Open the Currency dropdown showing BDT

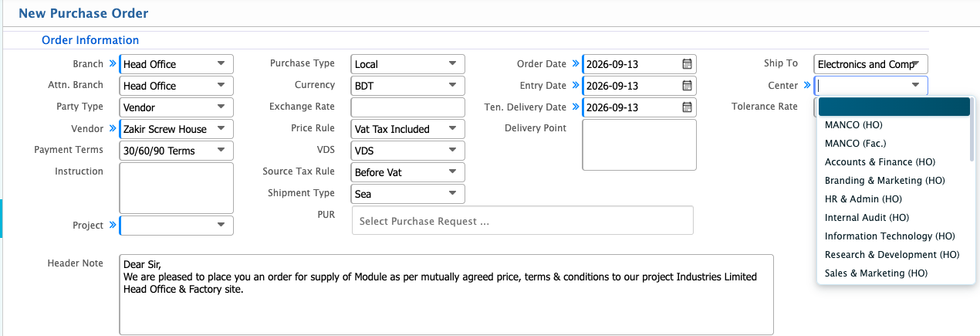click(408, 86)
